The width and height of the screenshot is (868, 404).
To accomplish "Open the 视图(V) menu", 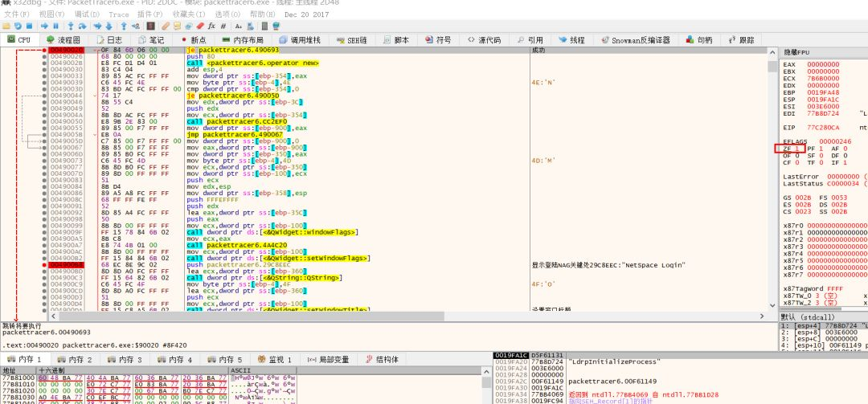I will [x=51, y=14].
